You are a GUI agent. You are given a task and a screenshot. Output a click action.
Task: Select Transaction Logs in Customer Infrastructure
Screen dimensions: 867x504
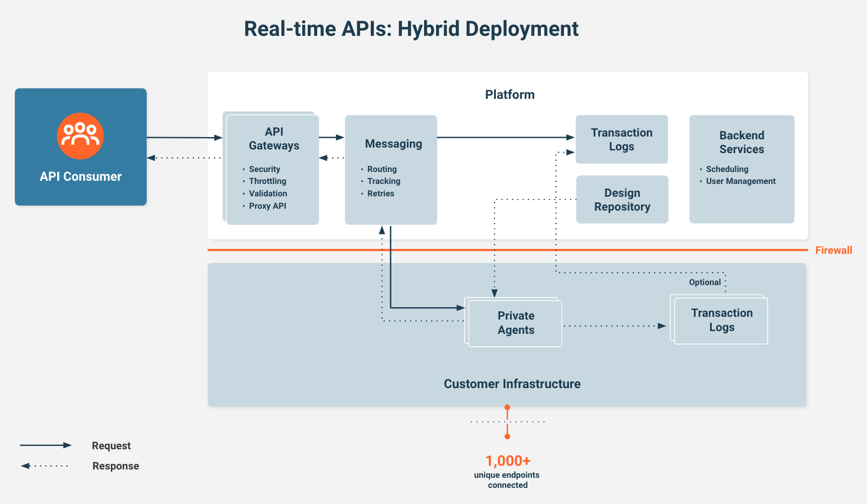click(x=721, y=320)
